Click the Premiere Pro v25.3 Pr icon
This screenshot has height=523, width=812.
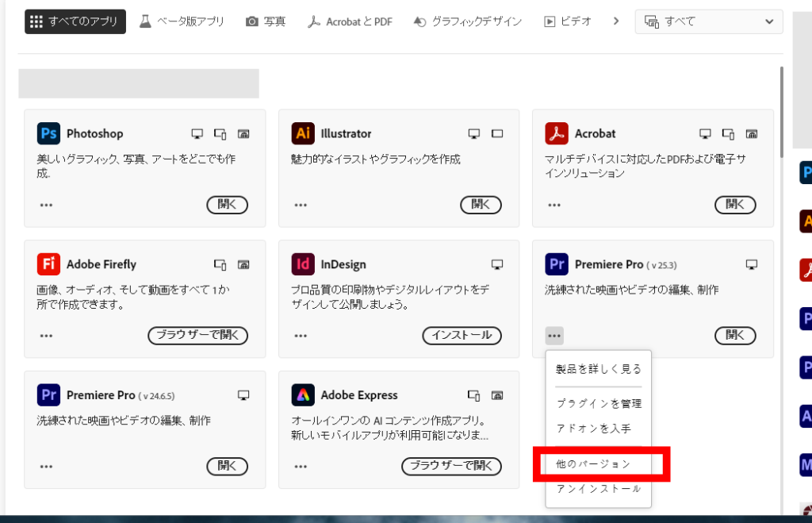(x=557, y=264)
